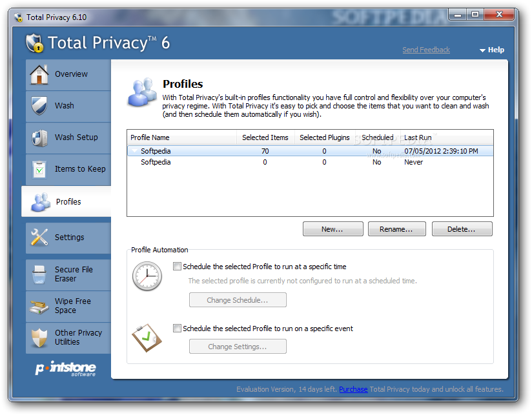Switch to the Wash tab label

pyautogui.click(x=65, y=105)
